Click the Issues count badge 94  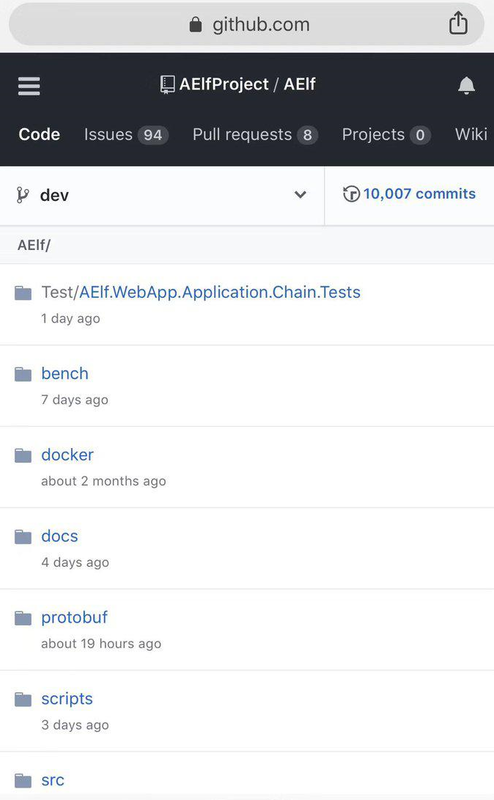[153, 135]
